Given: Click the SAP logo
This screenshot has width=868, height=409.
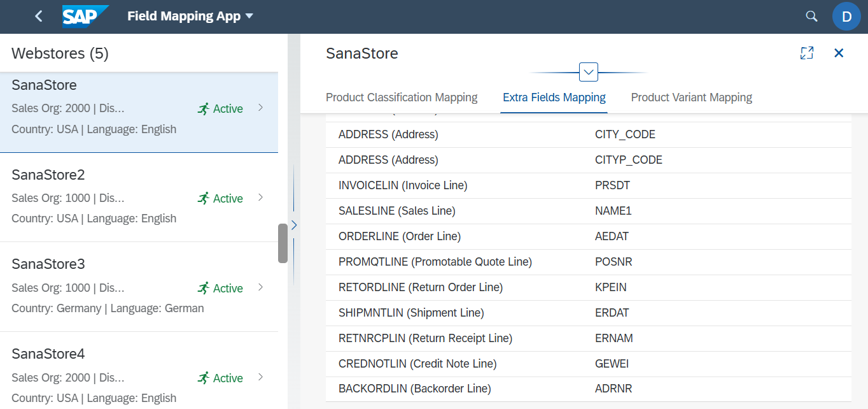Looking at the screenshot, I should click(85, 17).
